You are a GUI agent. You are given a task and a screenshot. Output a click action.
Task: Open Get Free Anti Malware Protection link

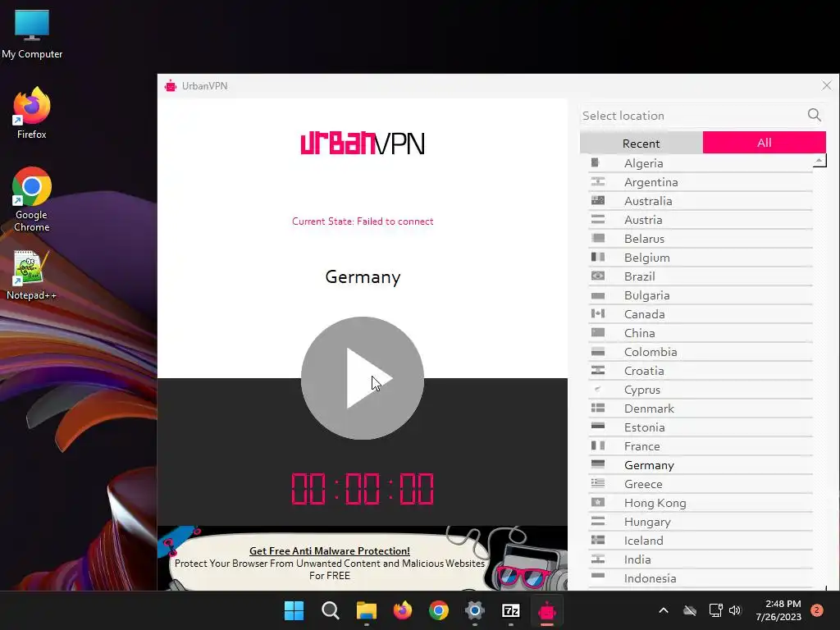[x=330, y=550]
